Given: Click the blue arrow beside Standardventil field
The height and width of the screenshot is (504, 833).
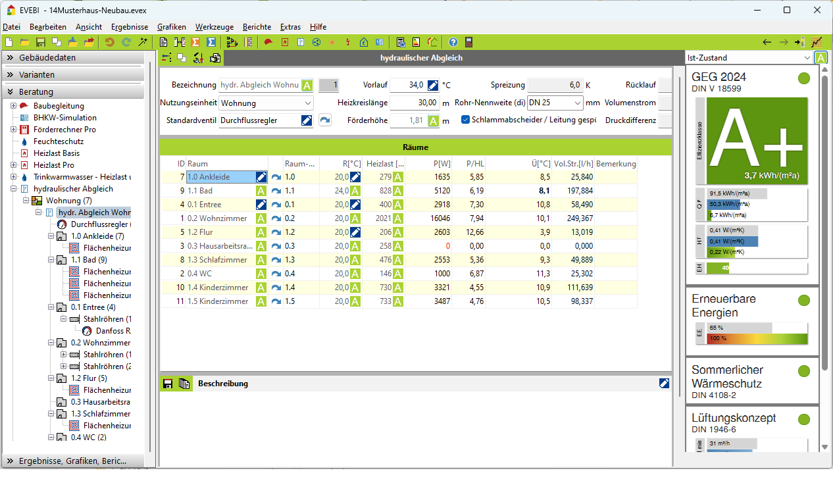Looking at the screenshot, I should pos(324,120).
